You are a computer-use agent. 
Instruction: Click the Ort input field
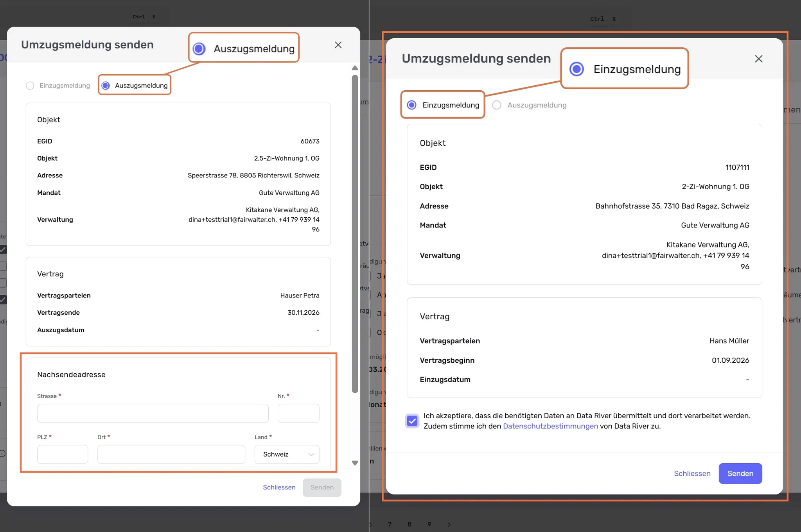click(171, 454)
